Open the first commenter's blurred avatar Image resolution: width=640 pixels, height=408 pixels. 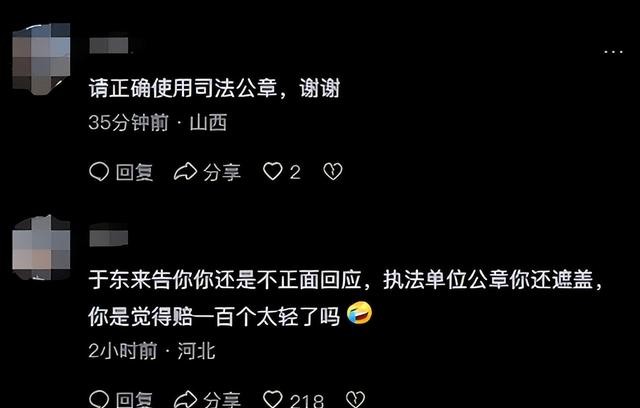pos(41,59)
